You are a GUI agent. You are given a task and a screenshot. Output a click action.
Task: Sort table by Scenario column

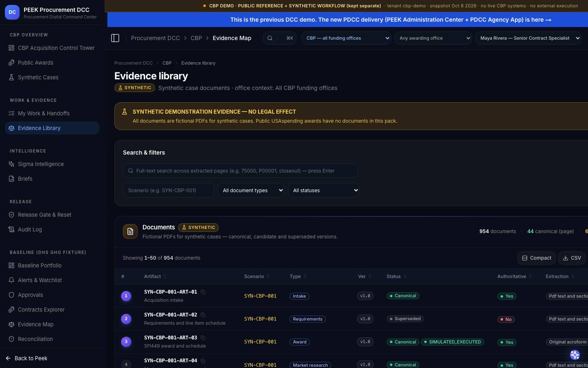tap(257, 276)
